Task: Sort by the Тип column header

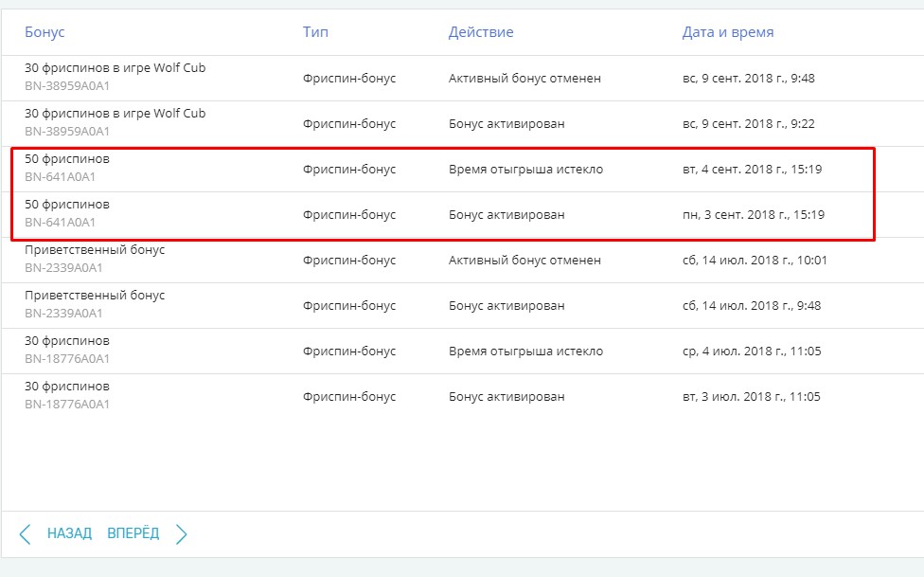Action: [x=315, y=32]
